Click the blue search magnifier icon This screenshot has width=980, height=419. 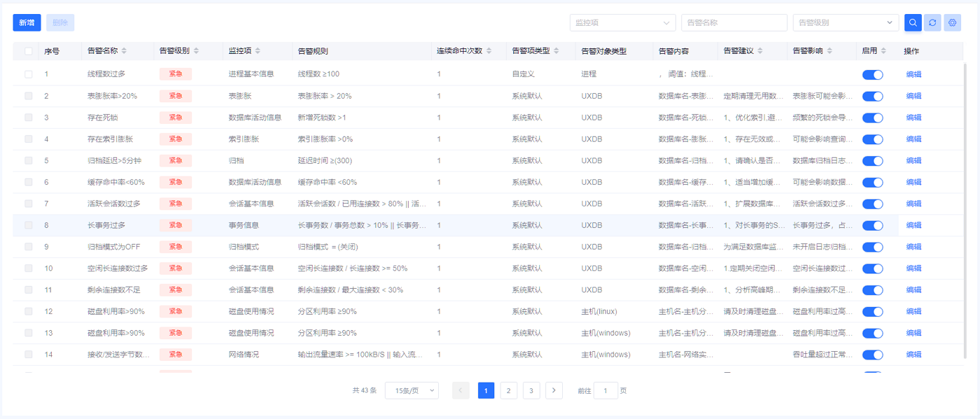coord(913,22)
